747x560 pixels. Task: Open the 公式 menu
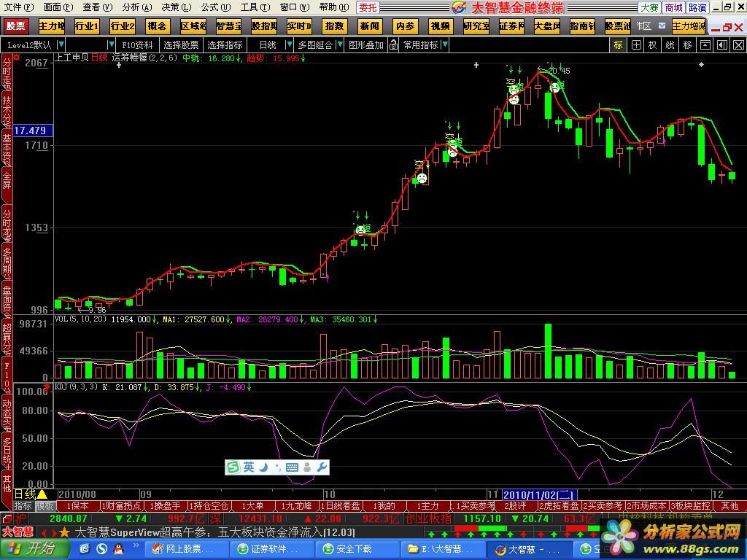click(215, 7)
